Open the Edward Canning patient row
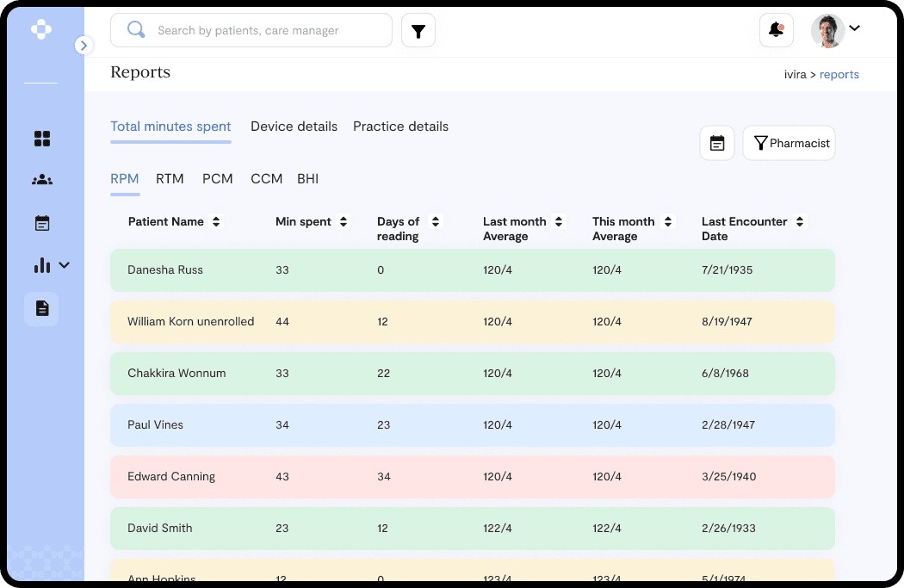This screenshot has width=904, height=588. coord(472,477)
